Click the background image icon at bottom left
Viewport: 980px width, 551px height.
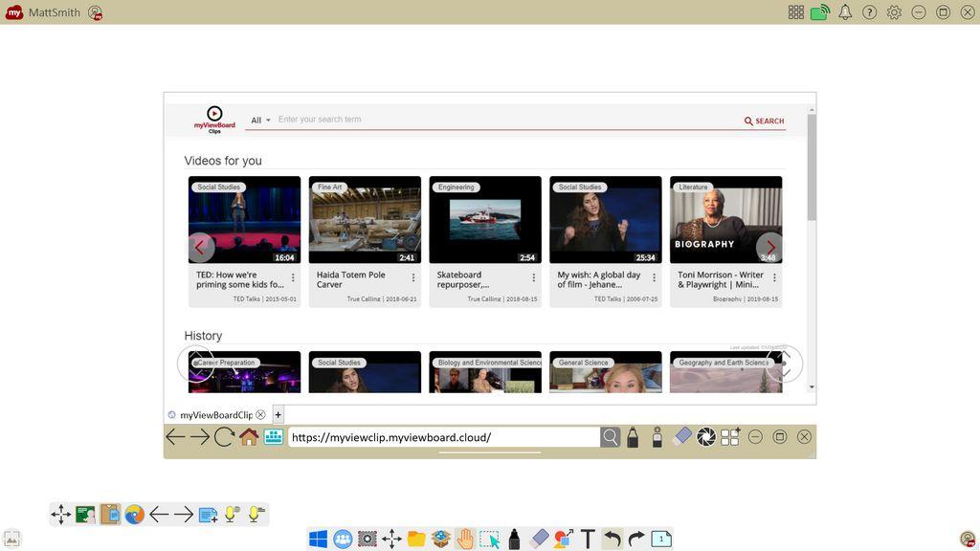coord(11,539)
